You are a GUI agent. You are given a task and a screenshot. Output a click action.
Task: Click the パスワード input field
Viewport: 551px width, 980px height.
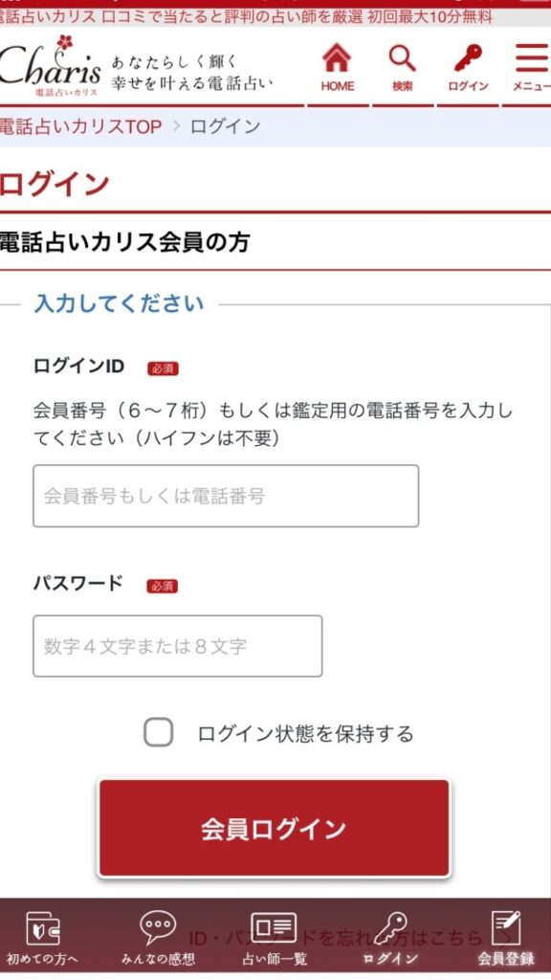tap(176, 646)
